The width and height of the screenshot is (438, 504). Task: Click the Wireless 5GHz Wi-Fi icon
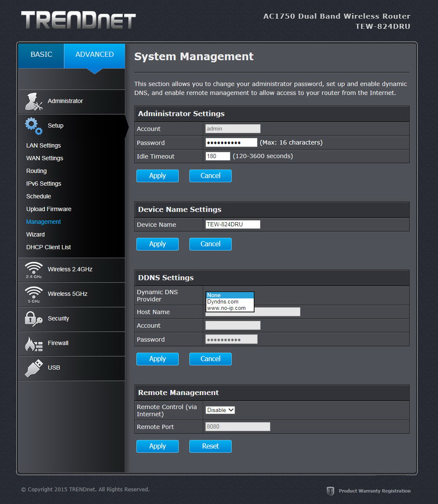34,295
